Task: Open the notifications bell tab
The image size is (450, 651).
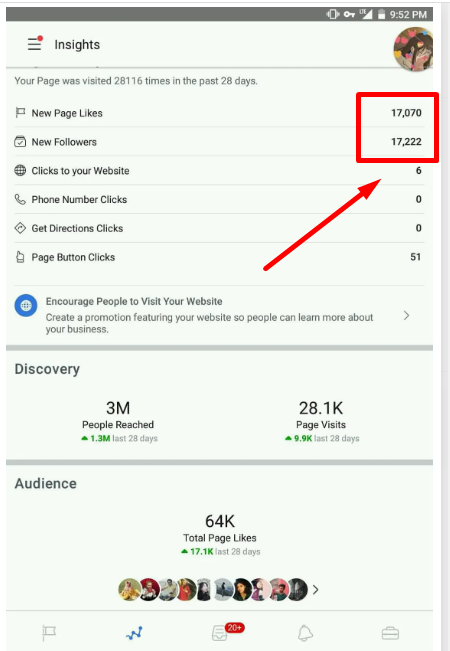Action: point(305,633)
